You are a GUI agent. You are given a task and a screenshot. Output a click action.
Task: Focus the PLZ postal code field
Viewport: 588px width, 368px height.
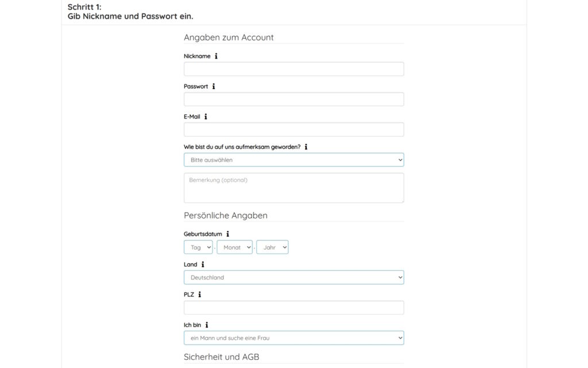(x=293, y=308)
